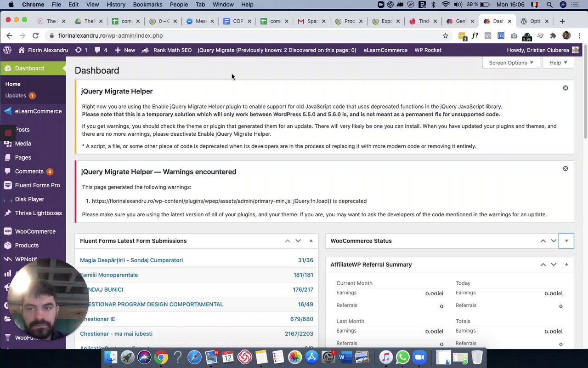Click the Thrive Lightboxes pin icon

point(7,213)
